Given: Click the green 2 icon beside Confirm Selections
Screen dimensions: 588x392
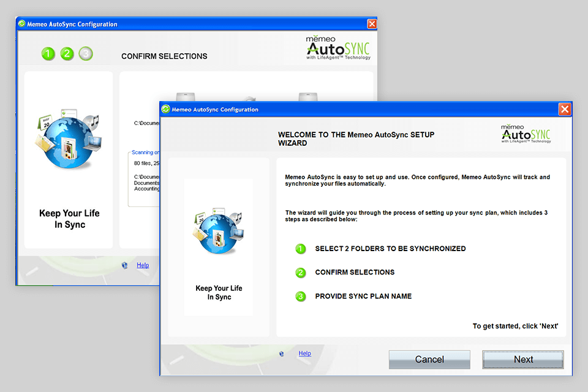Looking at the screenshot, I should (x=301, y=273).
